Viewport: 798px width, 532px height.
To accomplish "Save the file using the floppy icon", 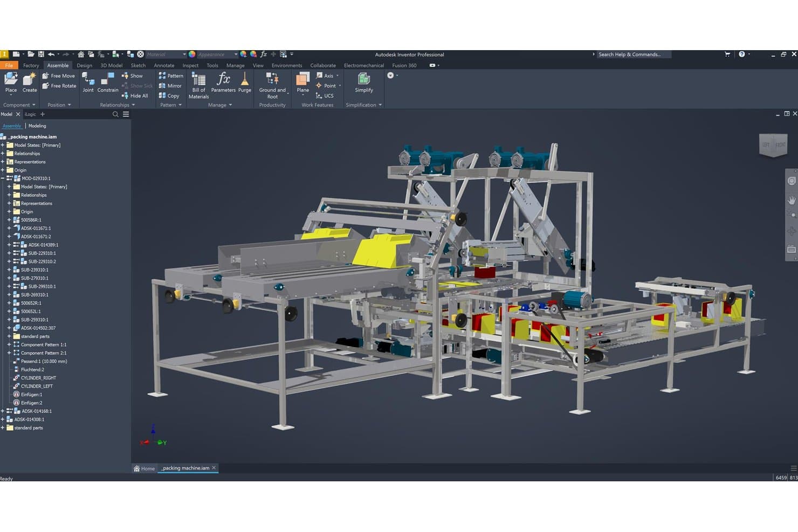I will [x=41, y=54].
